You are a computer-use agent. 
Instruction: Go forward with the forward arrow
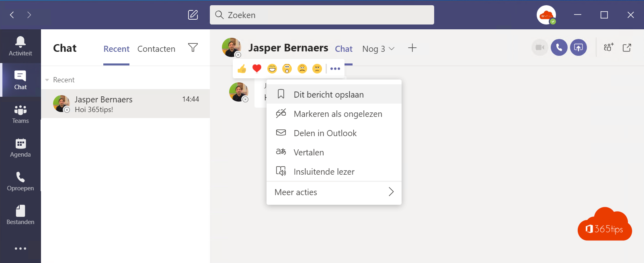(29, 15)
